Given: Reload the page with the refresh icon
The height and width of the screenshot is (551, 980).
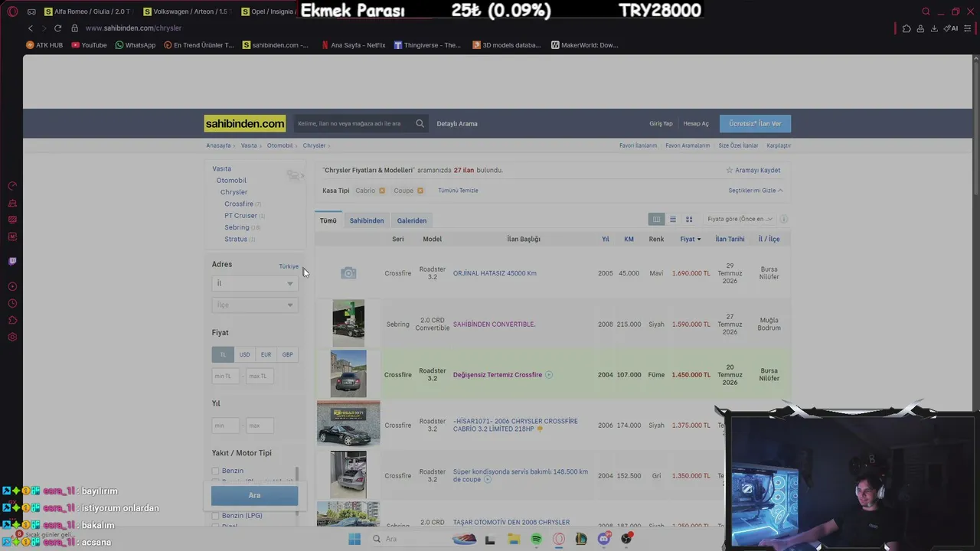Looking at the screenshot, I should click(57, 28).
